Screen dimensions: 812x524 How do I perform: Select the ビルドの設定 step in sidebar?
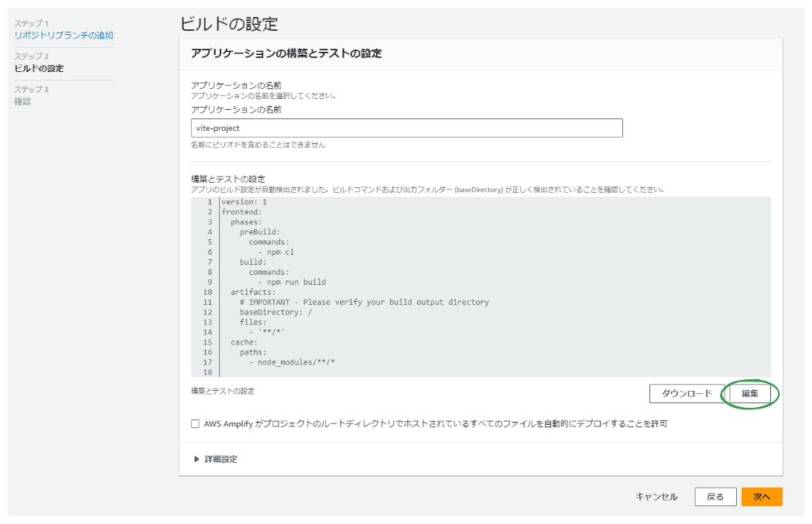pyautogui.click(x=39, y=68)
